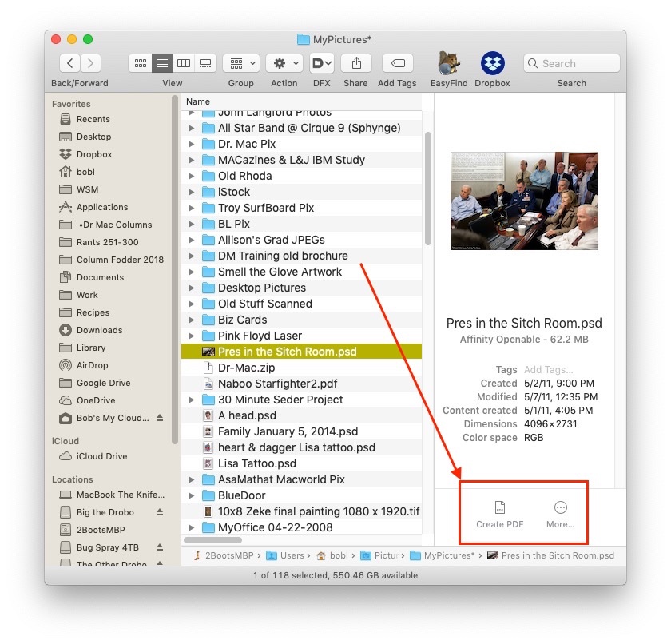Open EasyFind from the toolbar
The image size is (671, 644).
coord(447,63)
